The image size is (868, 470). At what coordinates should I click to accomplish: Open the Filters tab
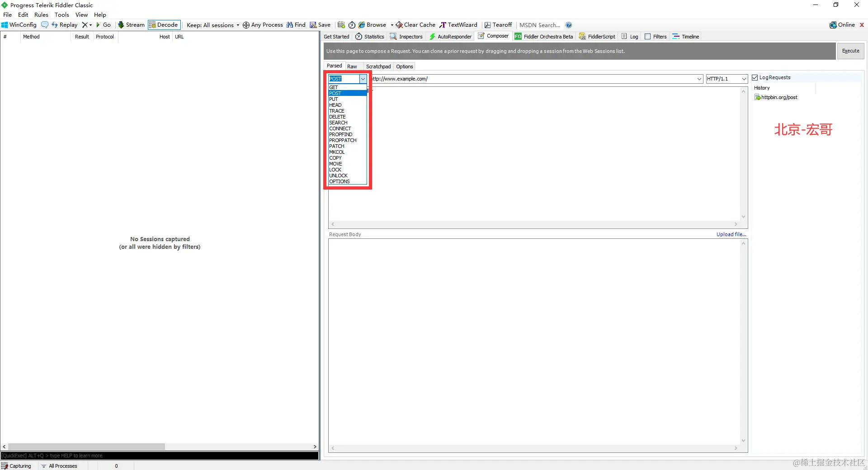pyautogui.click(x=656, y=37)
